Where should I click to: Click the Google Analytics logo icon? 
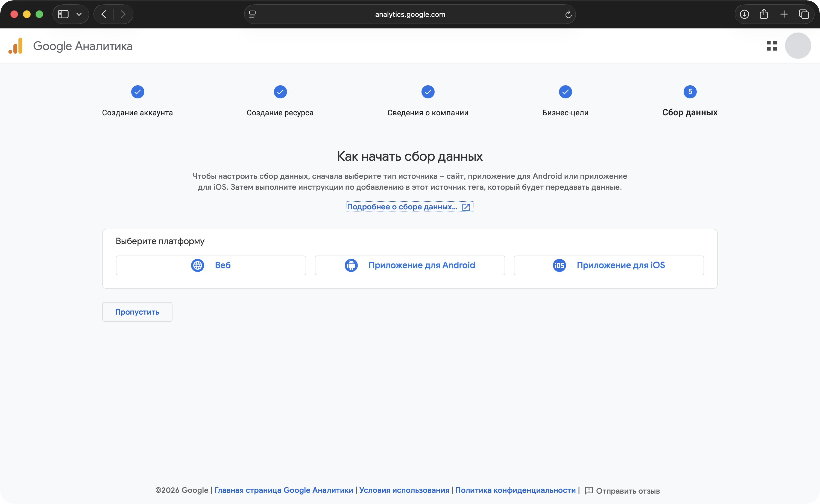(16, 46)
